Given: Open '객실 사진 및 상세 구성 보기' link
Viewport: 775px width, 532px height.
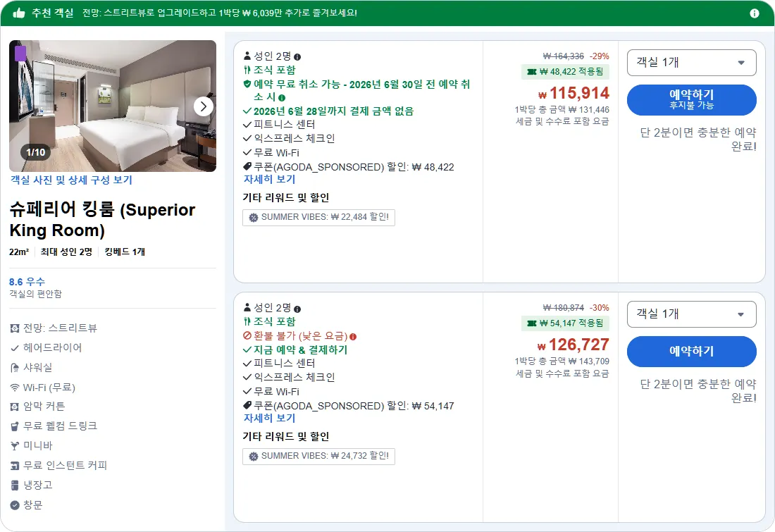Looking at the screenshot, I should click(71, 180).
